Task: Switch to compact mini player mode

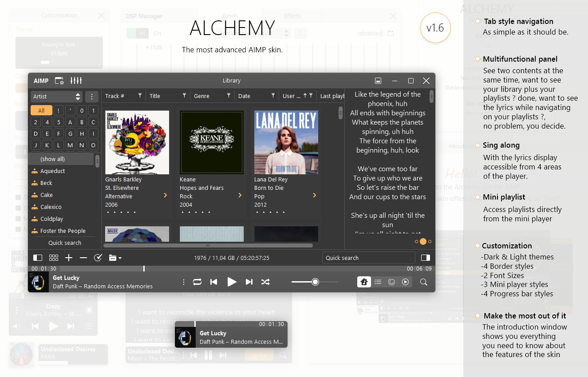Action: [x=378, y=81]
